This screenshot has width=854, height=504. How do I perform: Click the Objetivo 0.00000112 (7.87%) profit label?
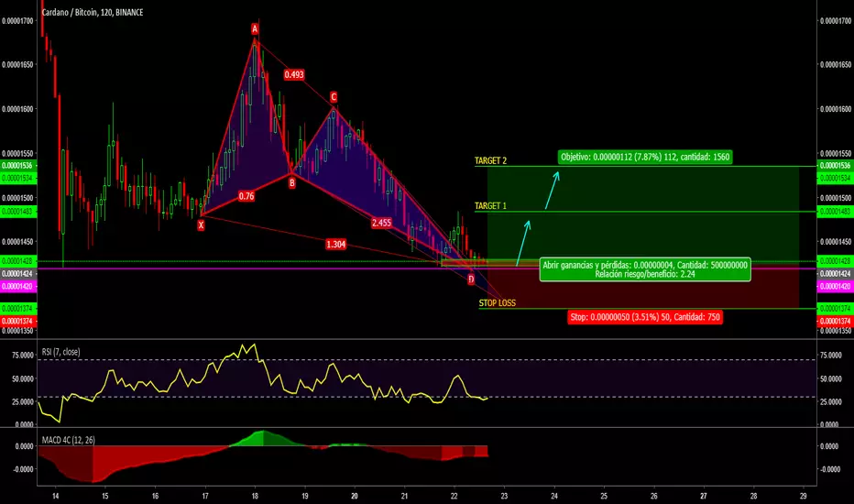(x=645, y=157)
